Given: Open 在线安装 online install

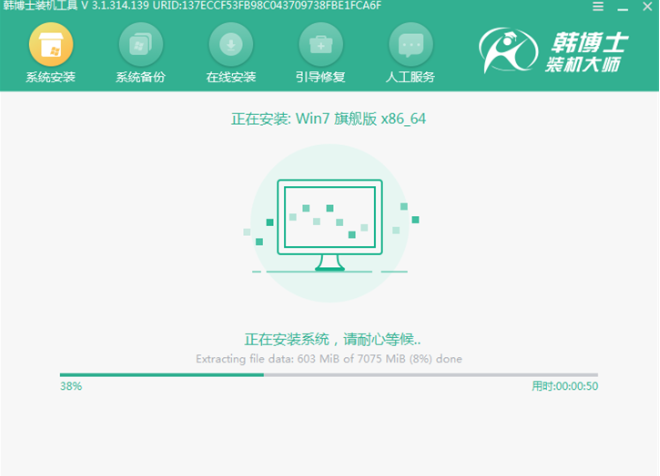Looking at the screenshot, I should [x=231, y=53].
